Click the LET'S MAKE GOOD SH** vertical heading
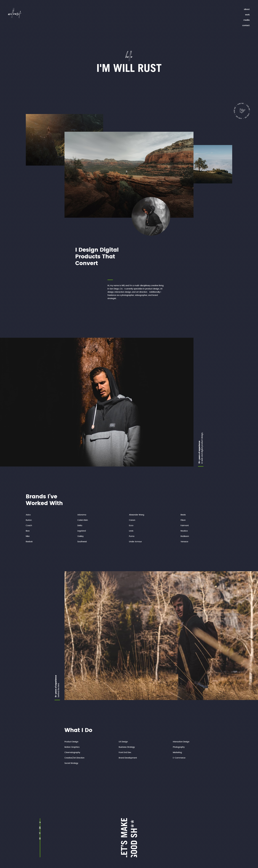This screenshot has width=258, height=868. 129,837
